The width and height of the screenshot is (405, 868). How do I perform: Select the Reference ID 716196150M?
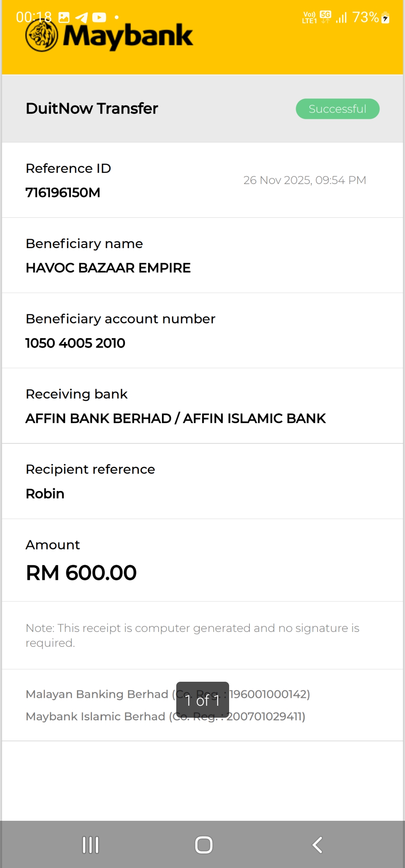tap(63, 193)
